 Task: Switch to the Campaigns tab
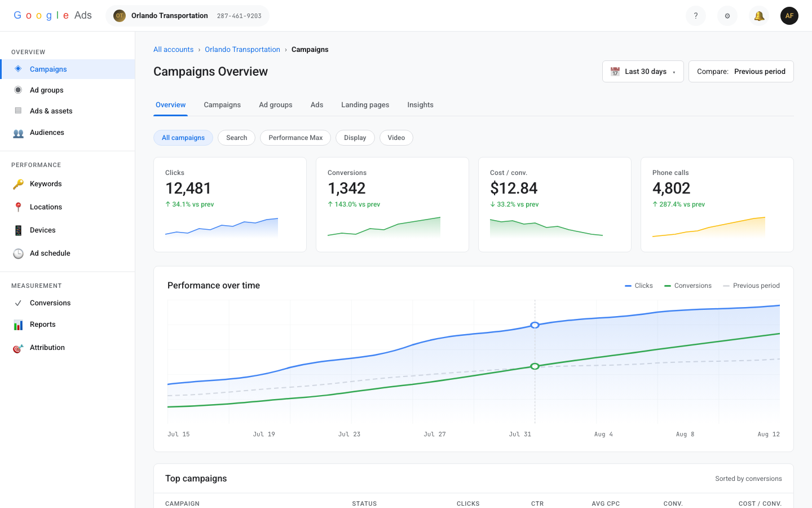click(222, 105)
